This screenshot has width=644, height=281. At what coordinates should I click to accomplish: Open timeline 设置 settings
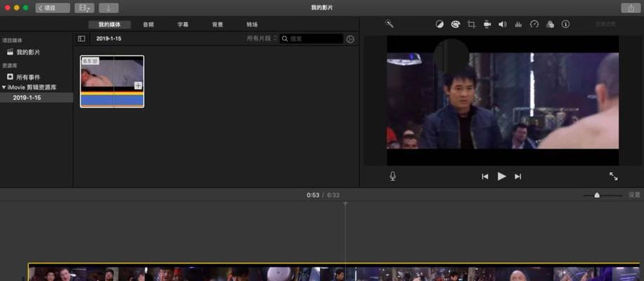tap(634, 195)
